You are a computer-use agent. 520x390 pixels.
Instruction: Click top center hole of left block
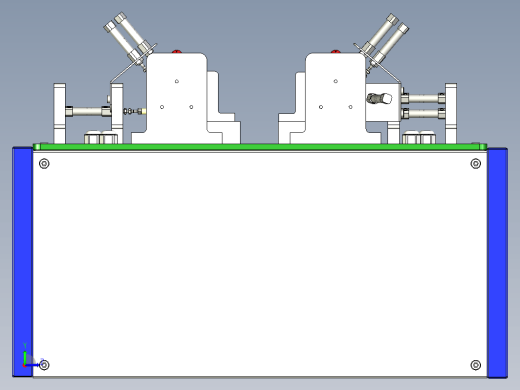point(177,81)
